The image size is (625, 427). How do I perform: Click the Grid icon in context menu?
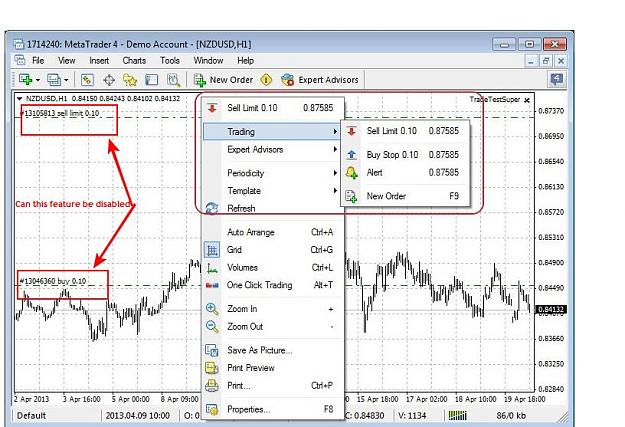[x=212, y=250]
